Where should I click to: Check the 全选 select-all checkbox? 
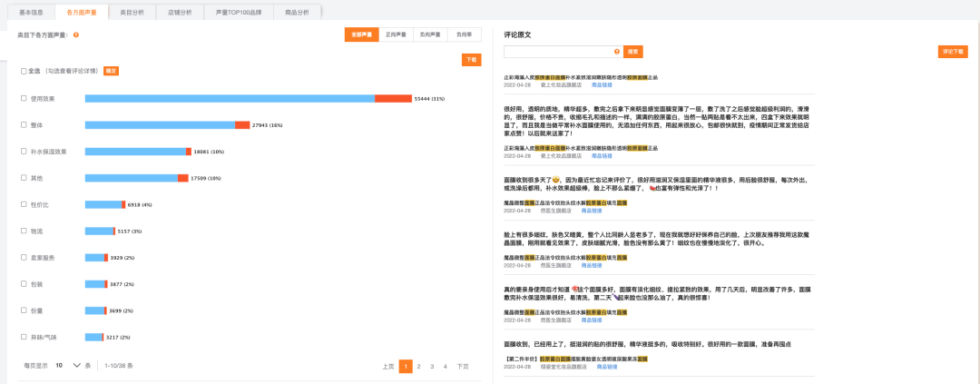click(24, 71)
